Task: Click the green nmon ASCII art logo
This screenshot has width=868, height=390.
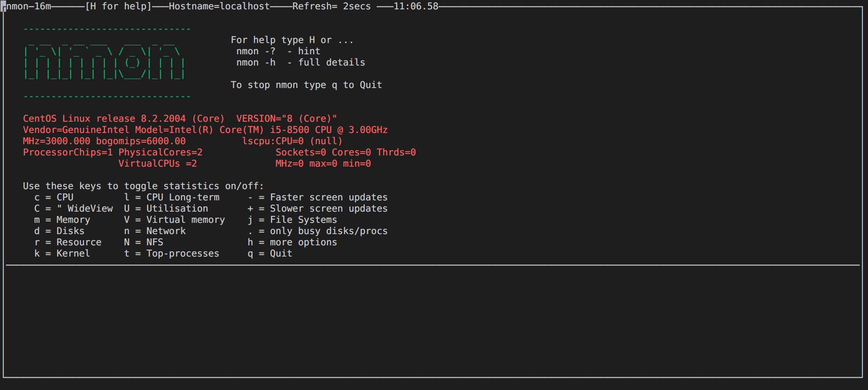Action: point(104,62)
